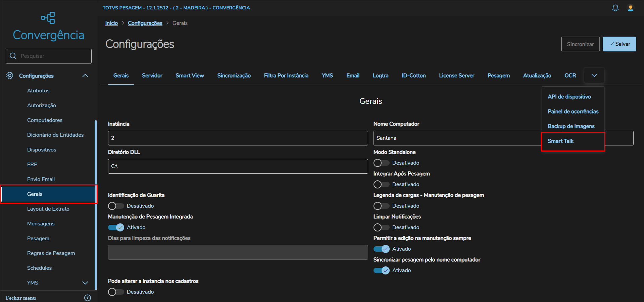The width and height of the screenshot is (644, 302).
Task: Collapse sidebar with Fechar menu arrow icon
Action: [x=88, y=298]
